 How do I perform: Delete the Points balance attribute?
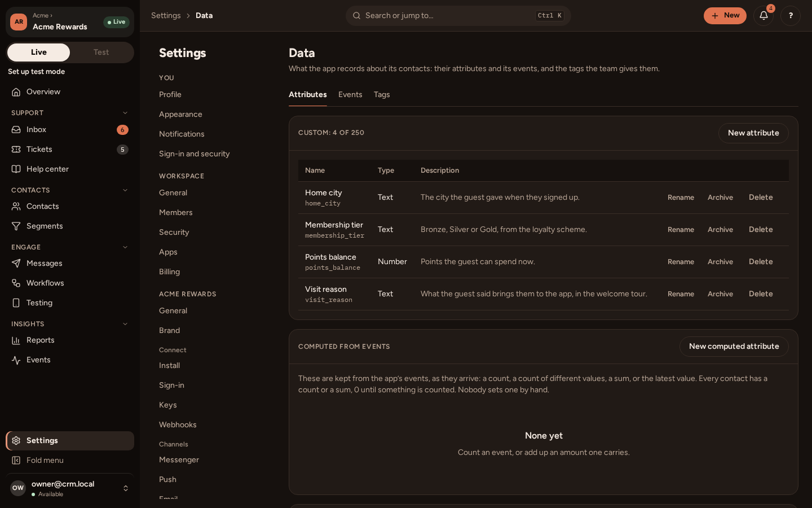point(761,262)
